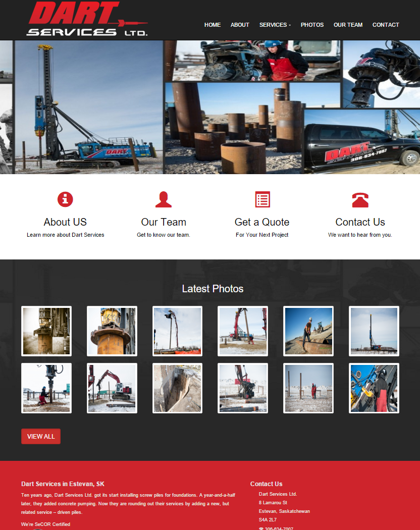Click the red info icon above About US
This screenshot has height=530, width=420.
coord(65,199)
